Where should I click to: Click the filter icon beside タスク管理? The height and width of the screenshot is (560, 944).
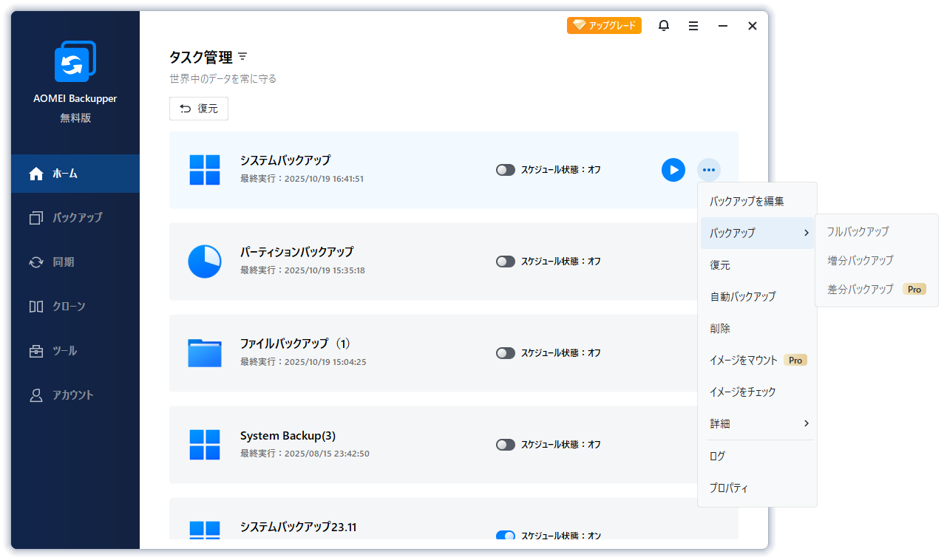pyautogui.click(x=242, y=57)
